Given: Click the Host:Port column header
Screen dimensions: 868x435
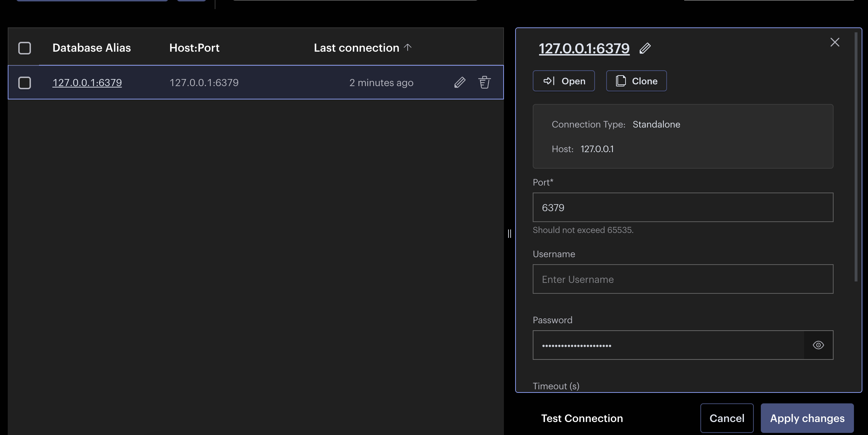Looking at the screenshot, I should coord(194,48).
